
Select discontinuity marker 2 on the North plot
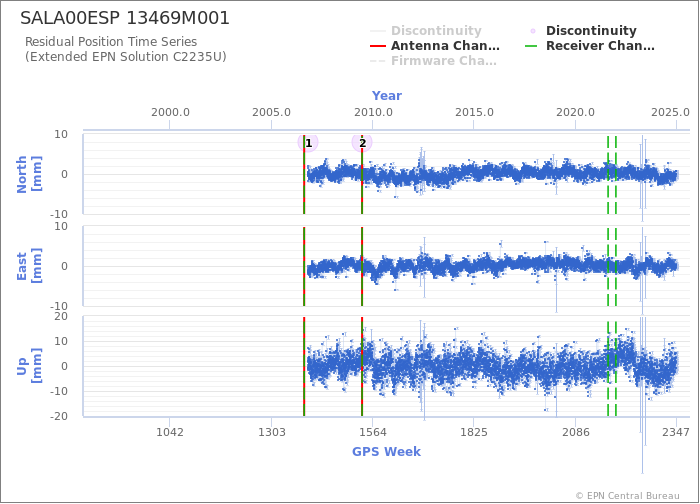[x=362, y=143]
